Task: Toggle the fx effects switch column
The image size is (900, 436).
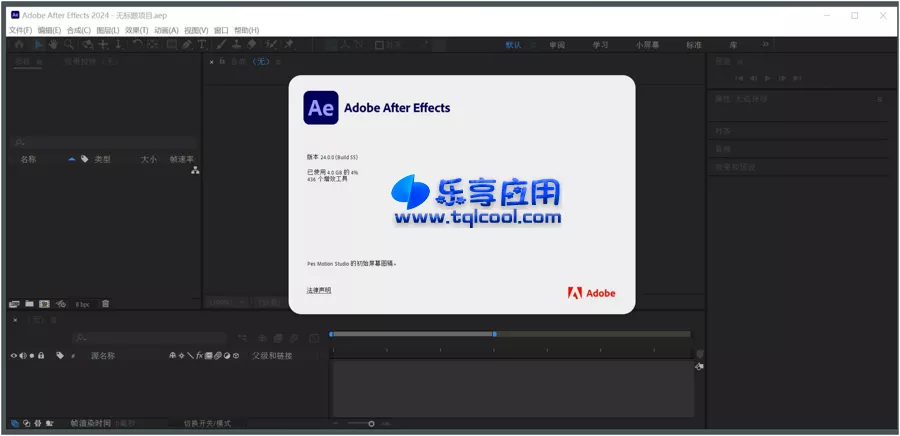Action: pyautogui.click(x=200, y=356)
